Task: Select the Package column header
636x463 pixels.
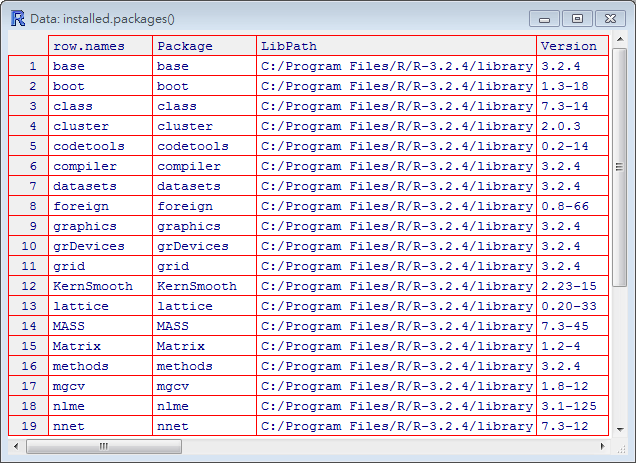Action: pyautogui.click(x=204, y=46)
